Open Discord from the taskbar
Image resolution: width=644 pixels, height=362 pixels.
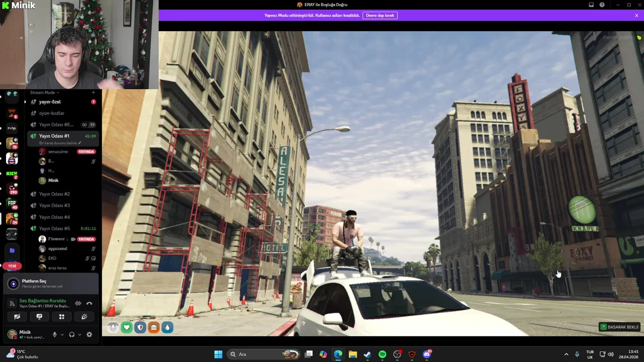click(x=427, y=354)
